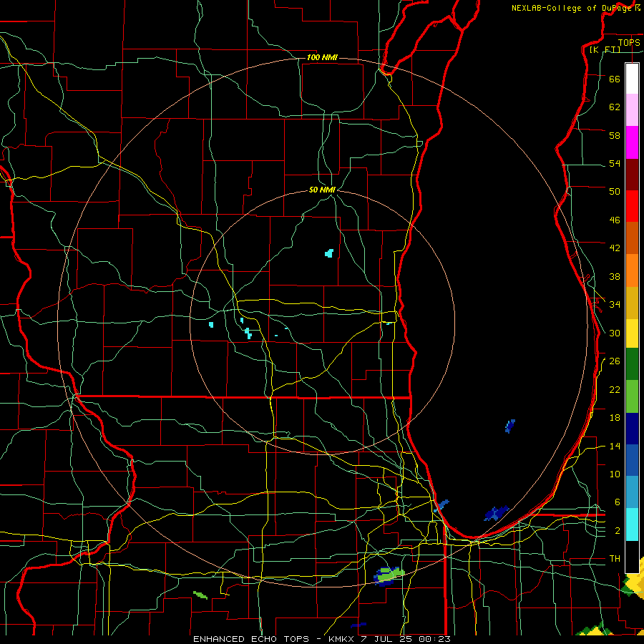Pick the cyan legend color band

[632, 524]
